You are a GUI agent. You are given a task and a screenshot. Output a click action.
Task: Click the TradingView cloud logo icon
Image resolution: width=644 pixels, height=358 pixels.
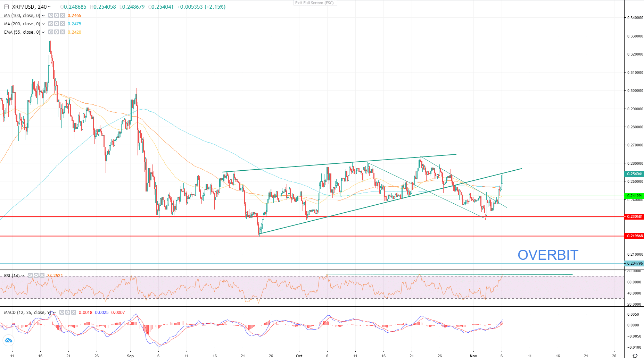(8, 340)
